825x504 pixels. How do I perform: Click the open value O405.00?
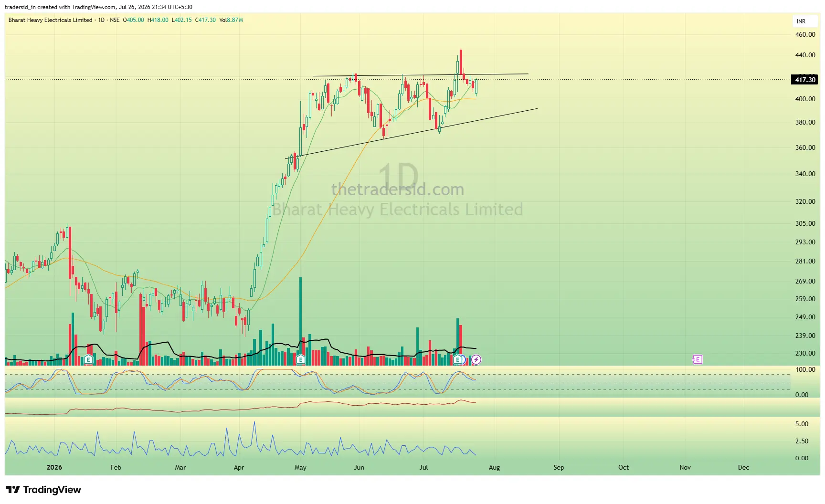(133, 20)
